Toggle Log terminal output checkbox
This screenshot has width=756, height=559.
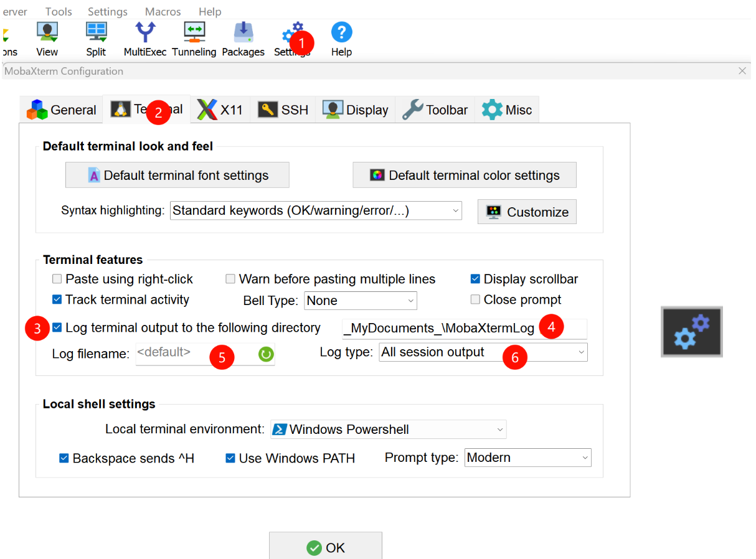57,327
